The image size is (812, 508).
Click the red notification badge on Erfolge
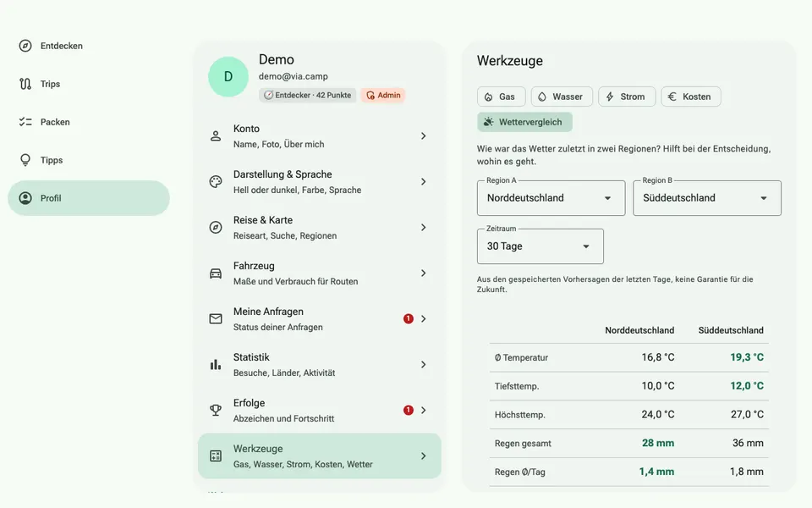[x=409, y=410]
